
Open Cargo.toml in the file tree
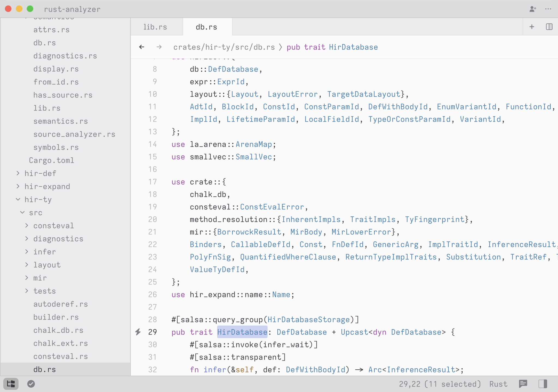click(x=51, y=160)
